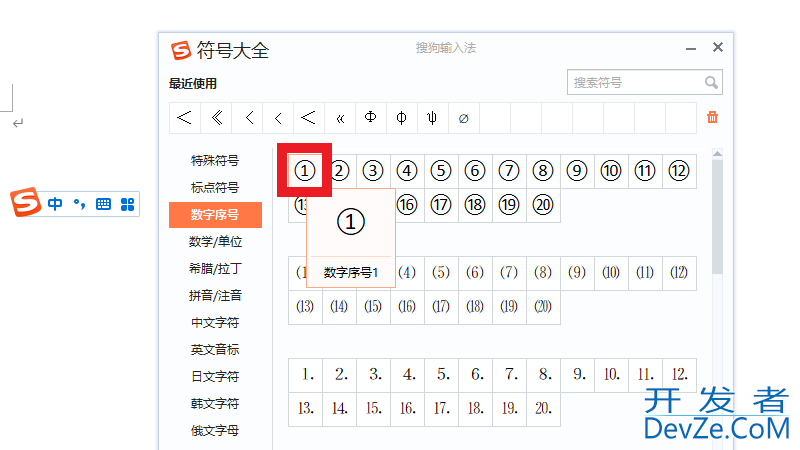Select the 日文字符 category

tap(215, 377)
